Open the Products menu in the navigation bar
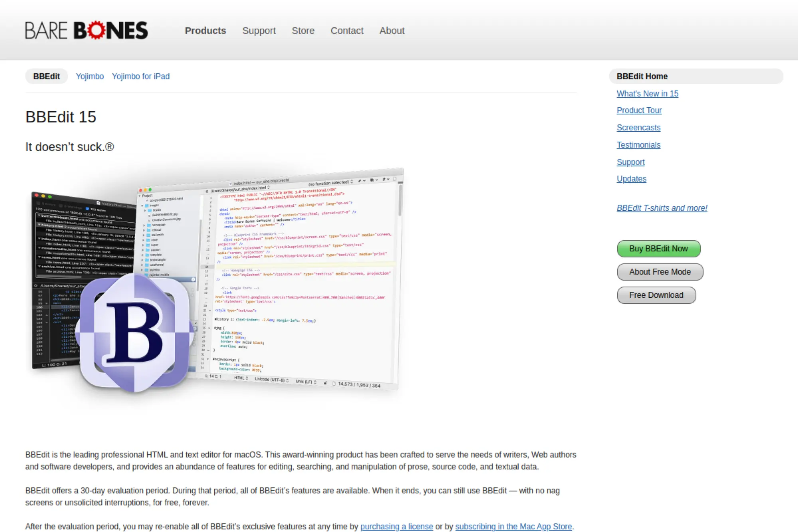 (x=205, y=31)
